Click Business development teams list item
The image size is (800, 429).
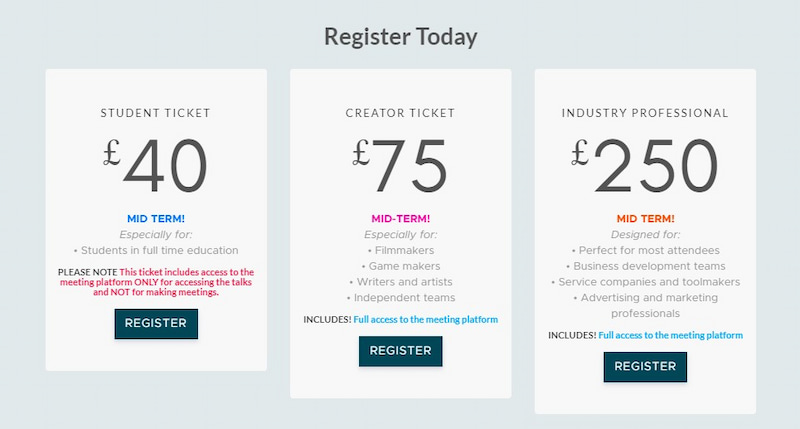[645, 266]
